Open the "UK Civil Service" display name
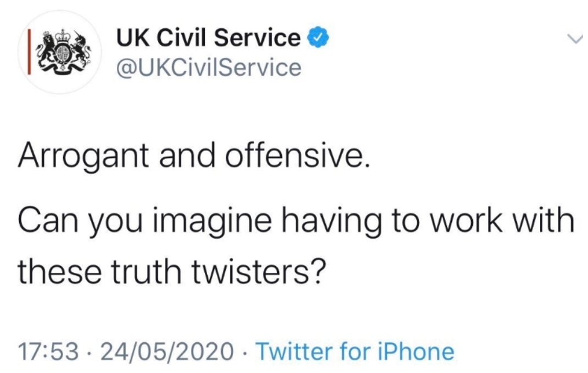The image size is (588, 373). 208,39
